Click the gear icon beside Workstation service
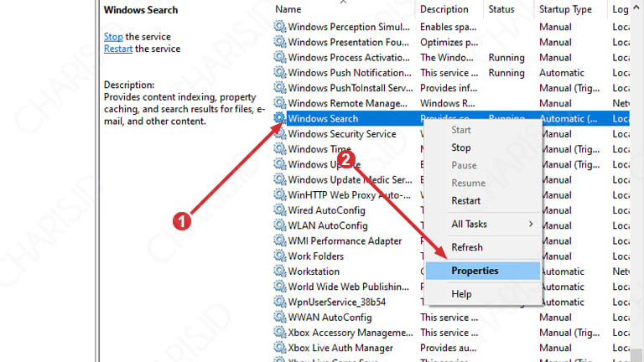The height and width of the screenshot is (362, 644). pos(280,271)
